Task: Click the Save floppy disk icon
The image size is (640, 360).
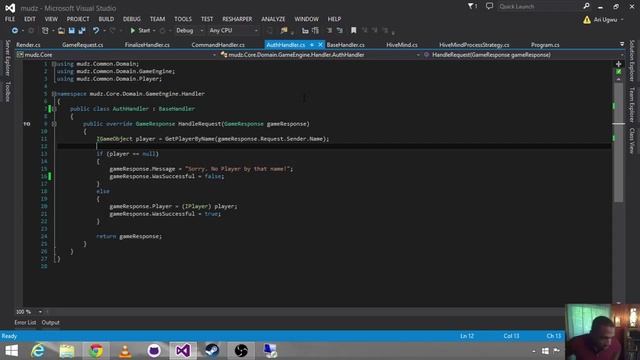Action: coord(71,31)
